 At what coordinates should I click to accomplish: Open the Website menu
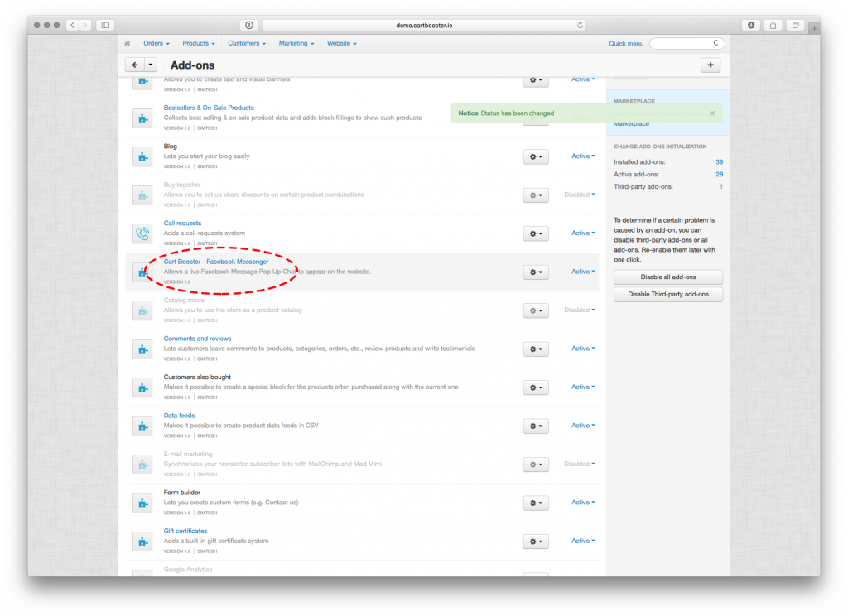point(342,43)
